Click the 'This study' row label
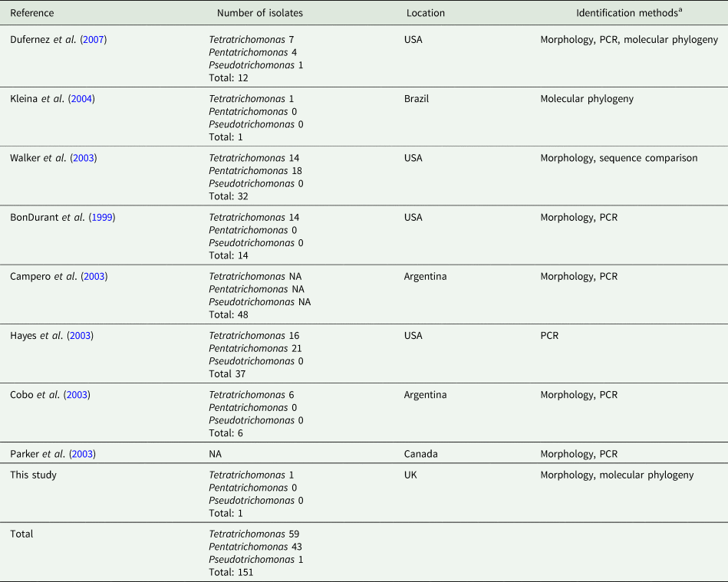The width and height of the screenshot is (728, 582). tap(33, 475)
